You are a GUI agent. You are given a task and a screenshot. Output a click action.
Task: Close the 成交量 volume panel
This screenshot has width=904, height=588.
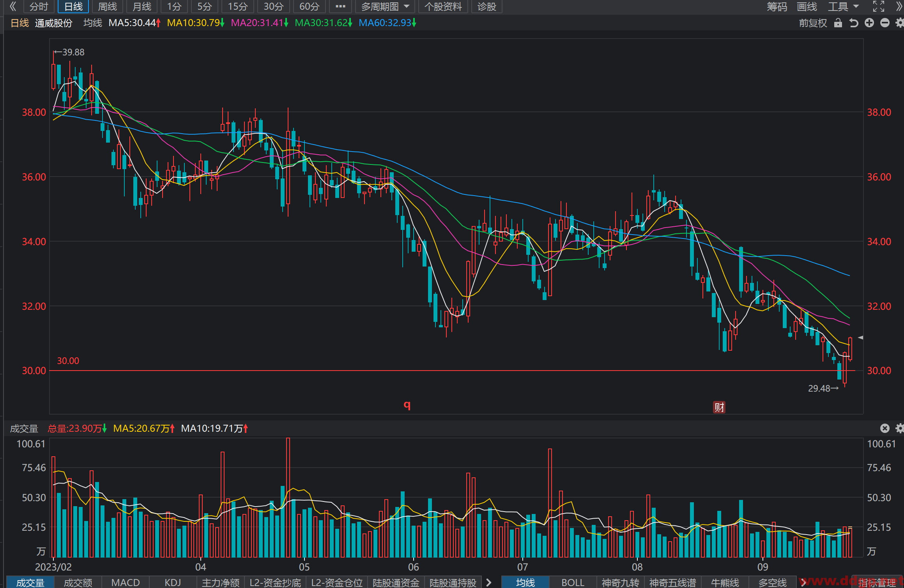(x=885, y=428)
